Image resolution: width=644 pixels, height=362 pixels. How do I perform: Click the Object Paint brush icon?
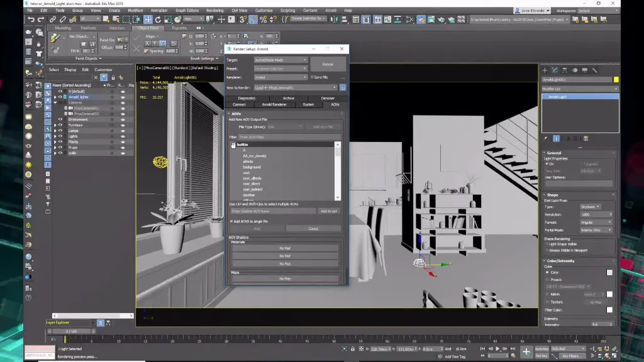coord(55,38)
